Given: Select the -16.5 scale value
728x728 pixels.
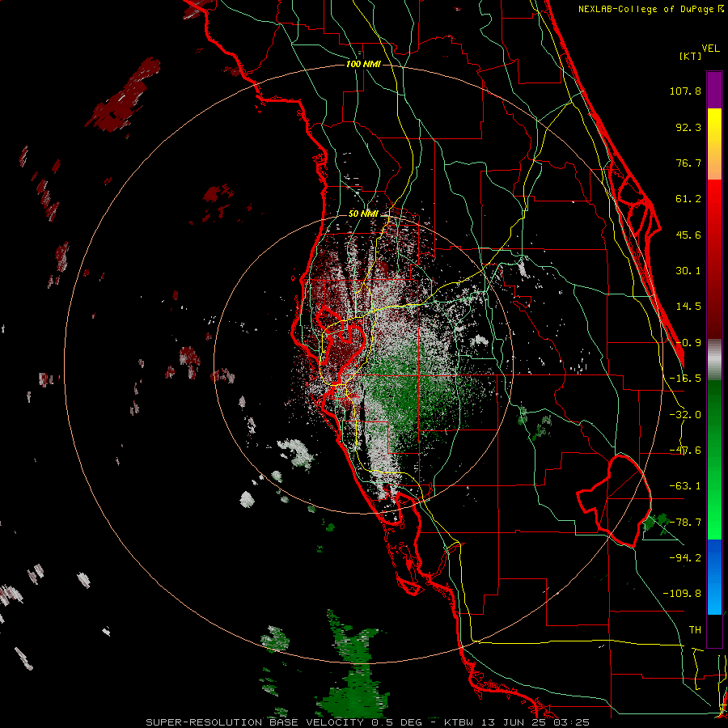Looking at the screenshot, I should (x=685, y=379).
